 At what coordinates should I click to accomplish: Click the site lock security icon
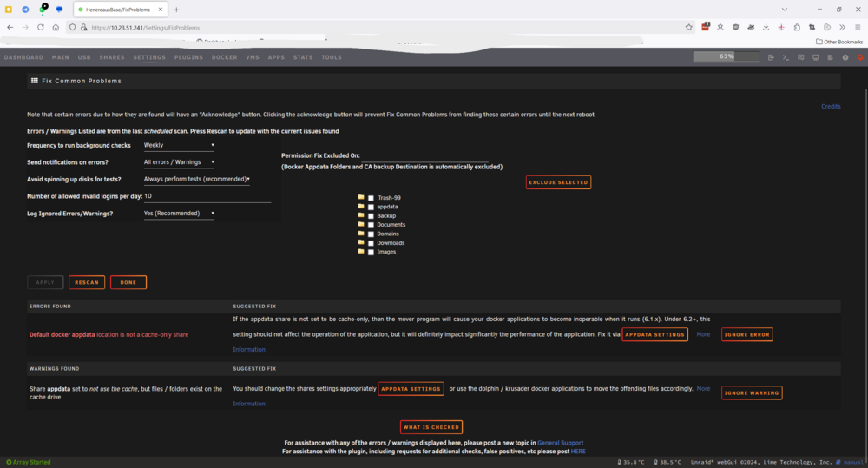83,27
